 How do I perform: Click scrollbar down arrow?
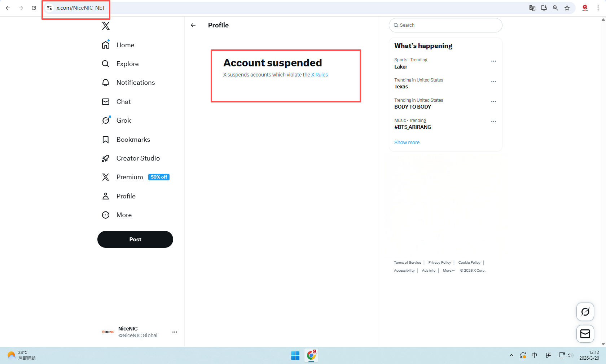click(603, 344)
